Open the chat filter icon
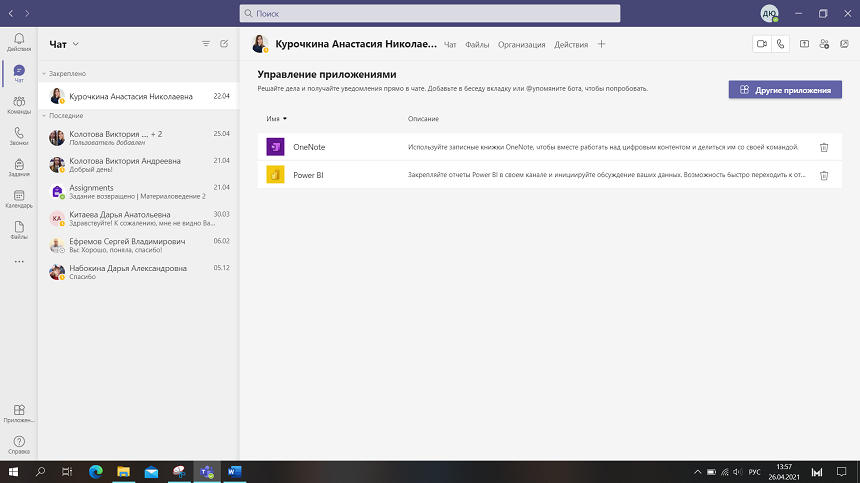This screenshot has width=860, height=483. click(206, 44)
